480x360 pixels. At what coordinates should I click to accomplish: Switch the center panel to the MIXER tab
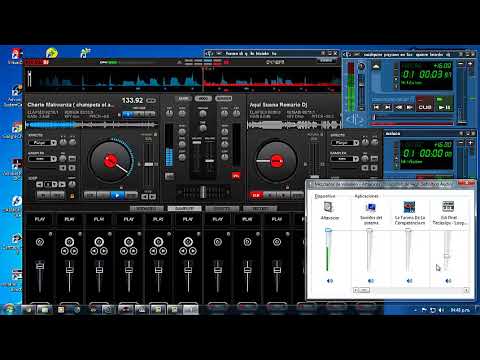183,99
